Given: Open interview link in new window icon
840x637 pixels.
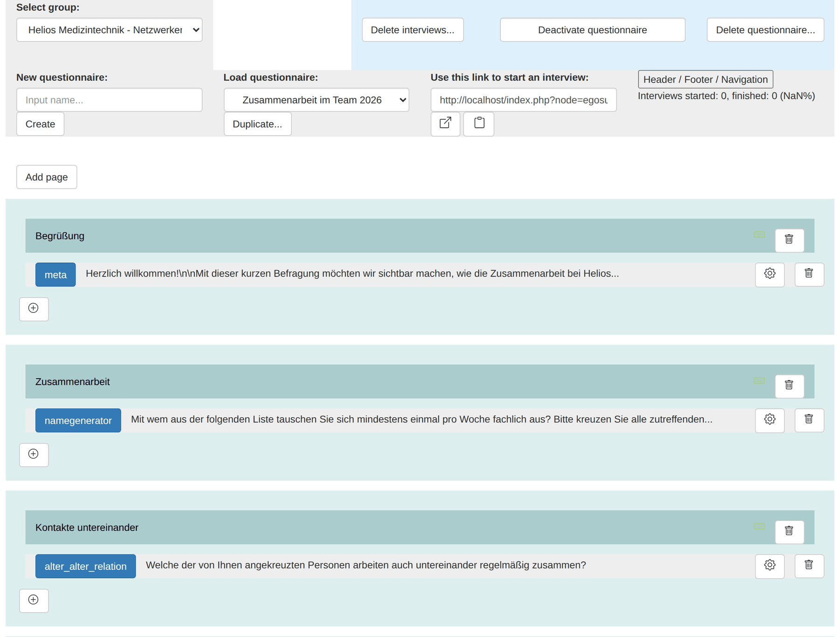Looking at the screenshot, I should [x=445, y=124].
